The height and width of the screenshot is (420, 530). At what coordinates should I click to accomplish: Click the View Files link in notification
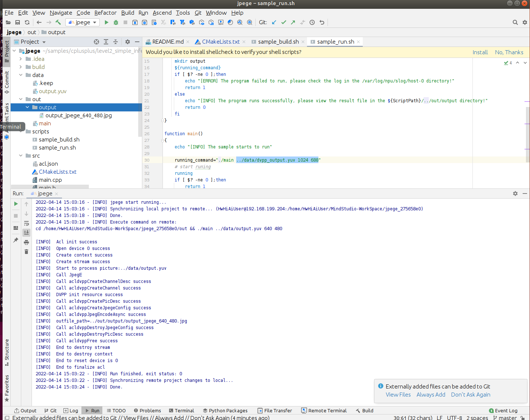(x=398, y=395)
